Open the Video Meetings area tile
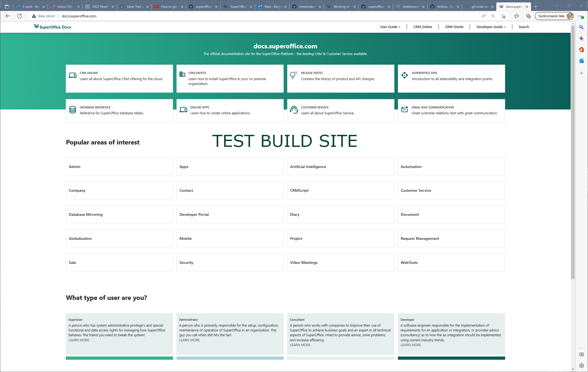 [x=341, y=263]
